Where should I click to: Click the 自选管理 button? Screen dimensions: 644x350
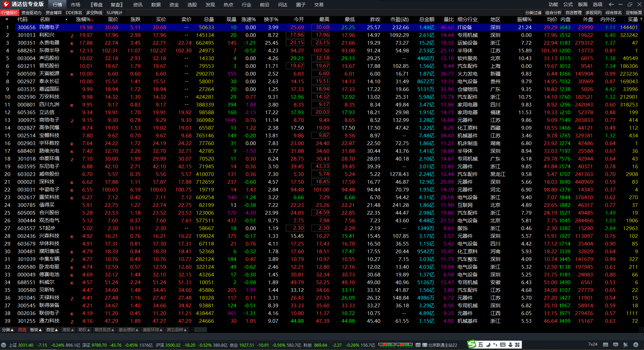(x=574, y=13)
